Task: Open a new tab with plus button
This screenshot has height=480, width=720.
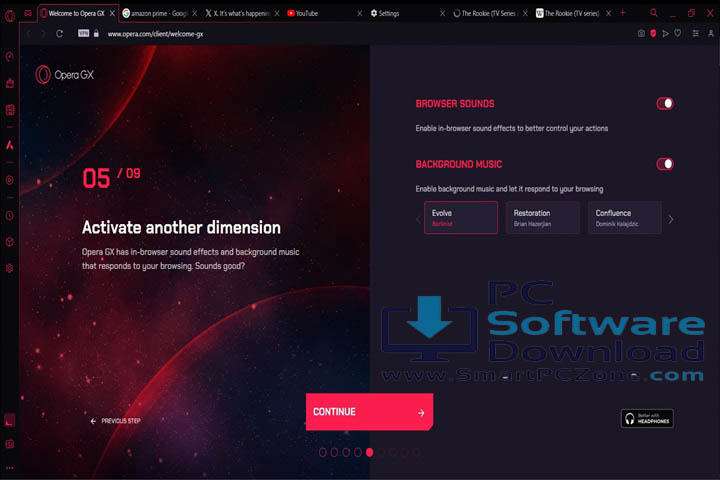Action: pos(623,13)
